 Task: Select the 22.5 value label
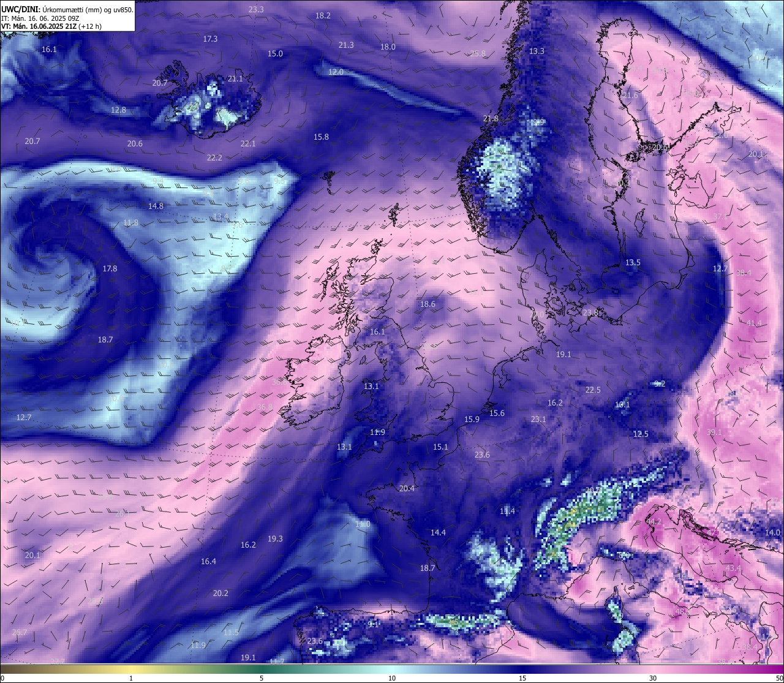[593, 390]
